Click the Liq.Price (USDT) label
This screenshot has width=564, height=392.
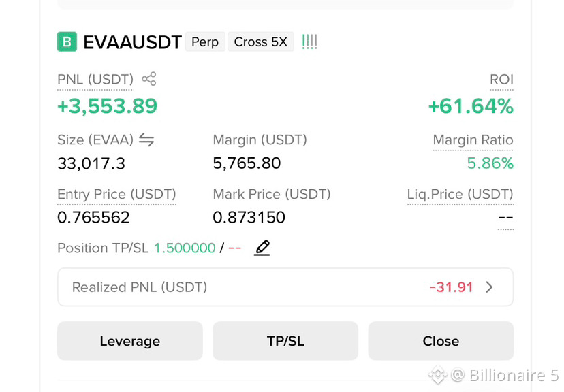460,194
